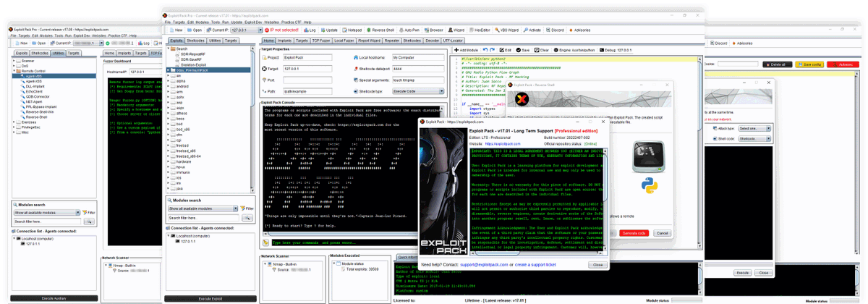Open center 'Show all available modules' dropdown
This screenshot has width=868, height=304.
point(203,208)
